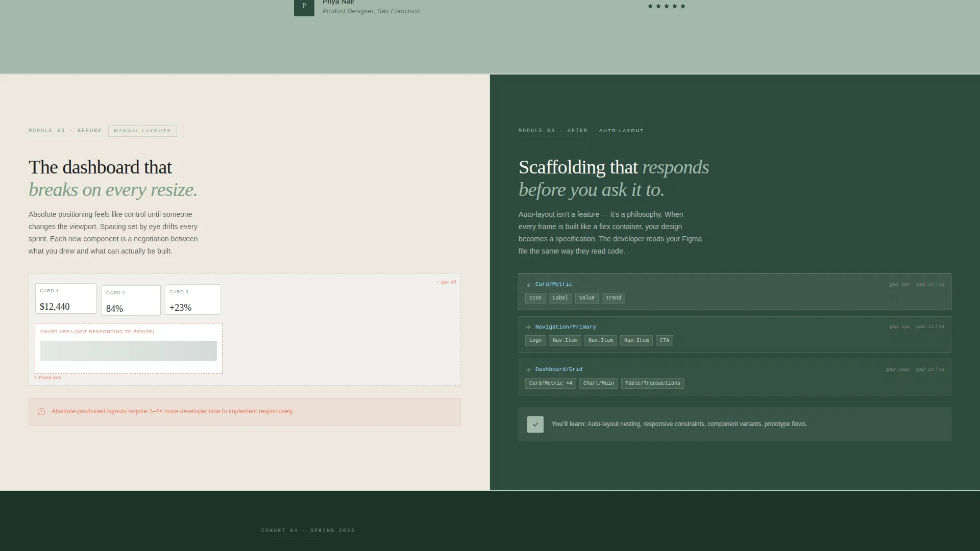This screenshot has height=551, width=980.
Task: Select the AUTO-LAYOUT tag
Action: coord(621,131)
